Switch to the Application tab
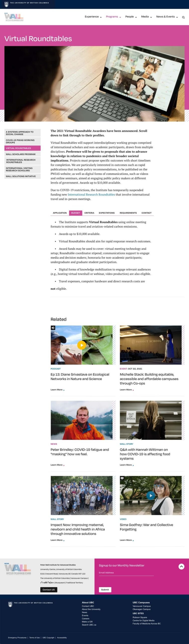The image size is (189, 644). click(x=60, y=213)
